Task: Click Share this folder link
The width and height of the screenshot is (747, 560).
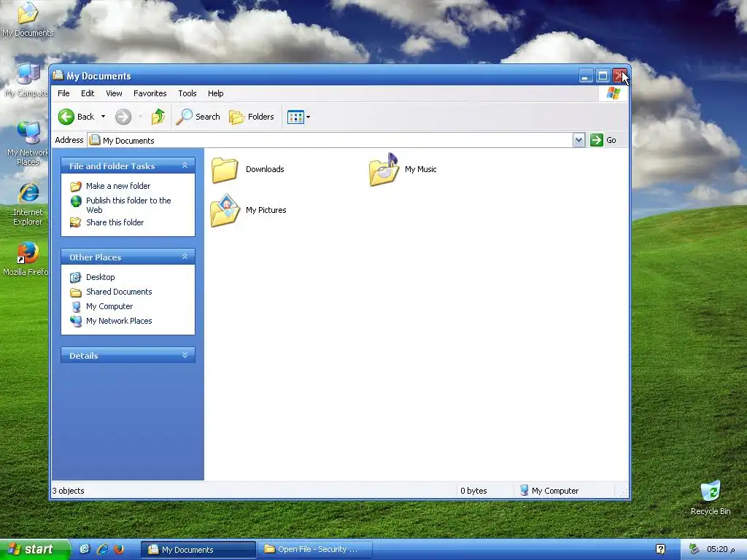Action: coord(115,222)
